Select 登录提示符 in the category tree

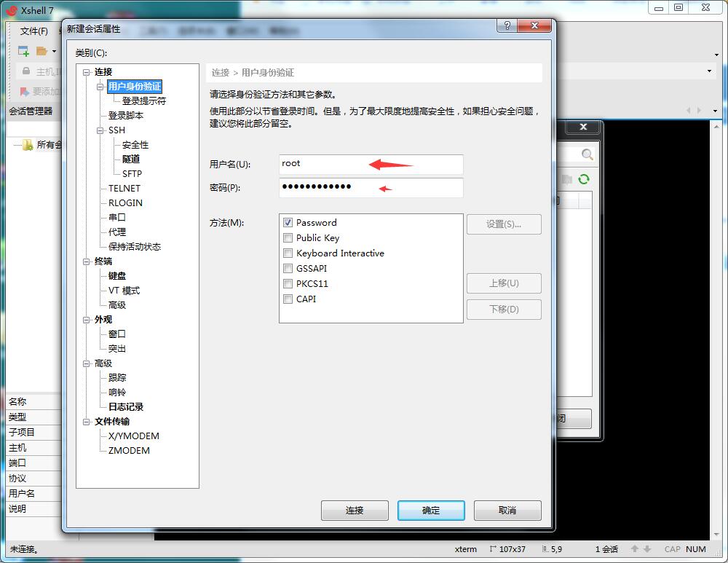(144, 101)
